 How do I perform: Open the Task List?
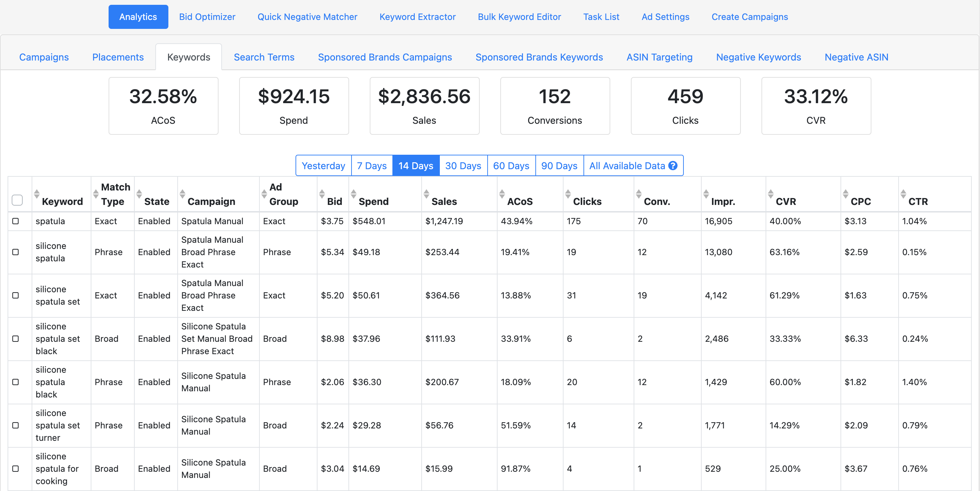click(x=601, y=17)
